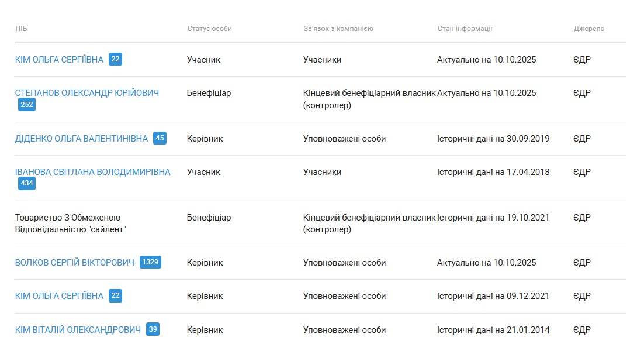
Task: Click the 22 badge in the first row
Action: pyautogui.click(x=115, y=59)
